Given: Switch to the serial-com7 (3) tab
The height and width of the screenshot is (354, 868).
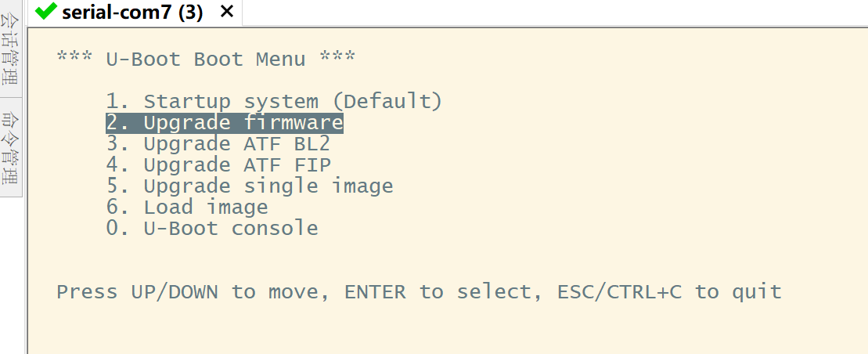Looking at the screenshot, I should pos(133,13).
